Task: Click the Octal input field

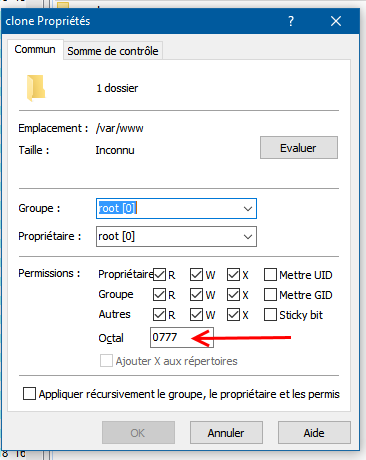Action: [182, 337]
